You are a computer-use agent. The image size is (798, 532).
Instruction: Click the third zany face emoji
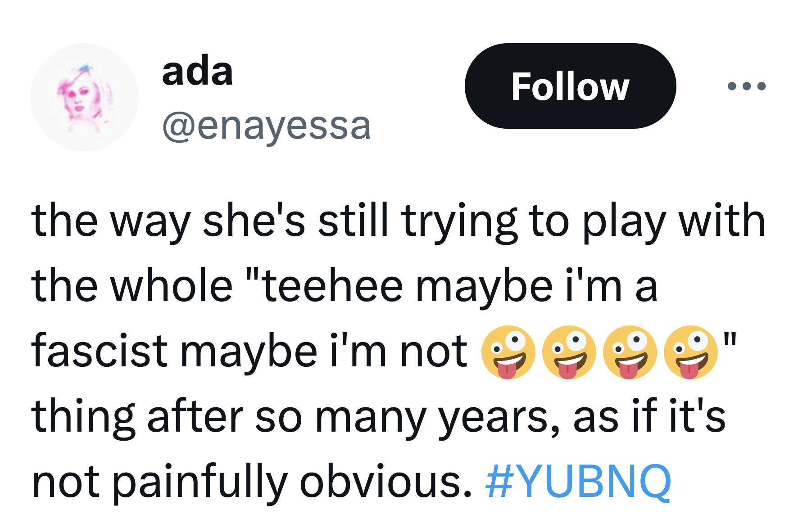[630, 352]
